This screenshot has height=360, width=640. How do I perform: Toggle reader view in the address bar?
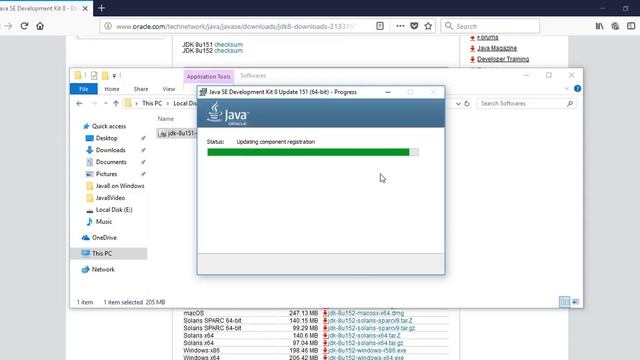point(380,26)
